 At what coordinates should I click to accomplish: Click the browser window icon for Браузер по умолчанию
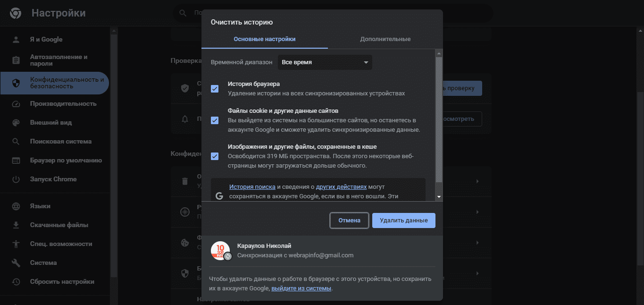tap(16, 161)
